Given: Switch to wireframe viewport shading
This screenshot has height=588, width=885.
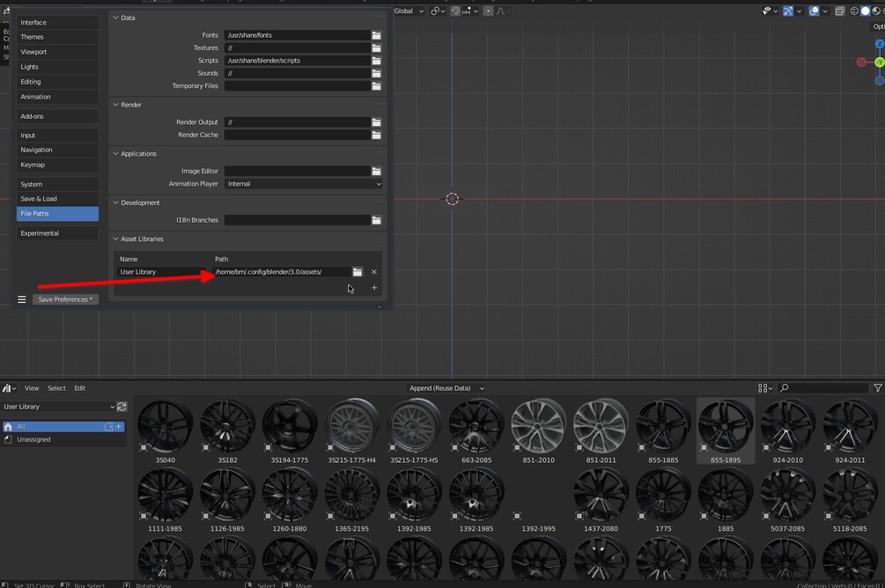Looking at the screenshot, I should coord(854,11).
